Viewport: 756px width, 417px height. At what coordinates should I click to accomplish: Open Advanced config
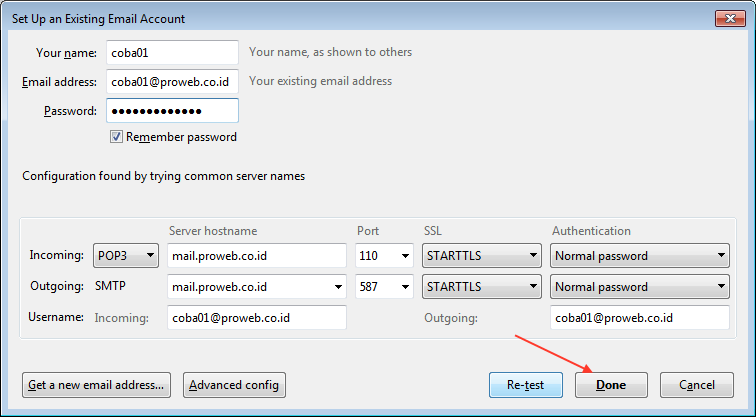(234, 385)
